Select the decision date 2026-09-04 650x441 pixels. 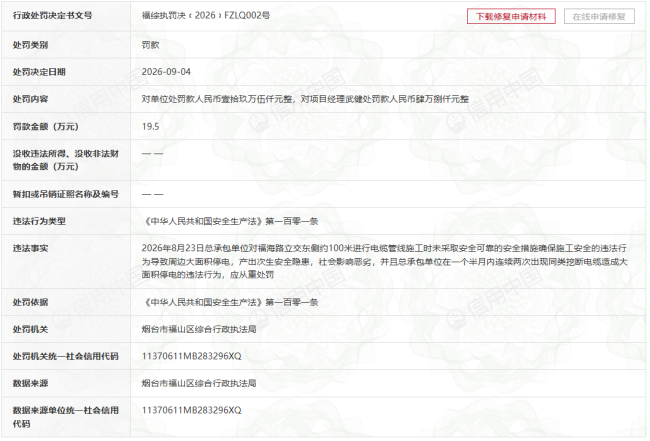(166, 72)
